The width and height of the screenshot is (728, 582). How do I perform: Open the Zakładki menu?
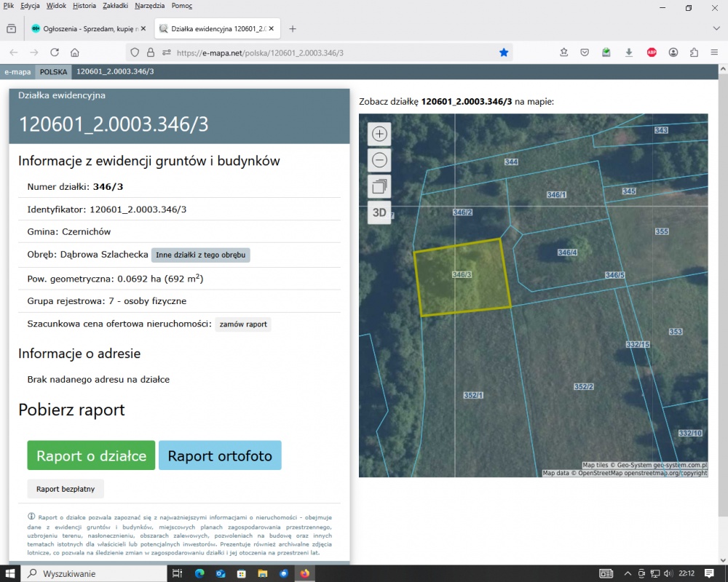(116, 5)
